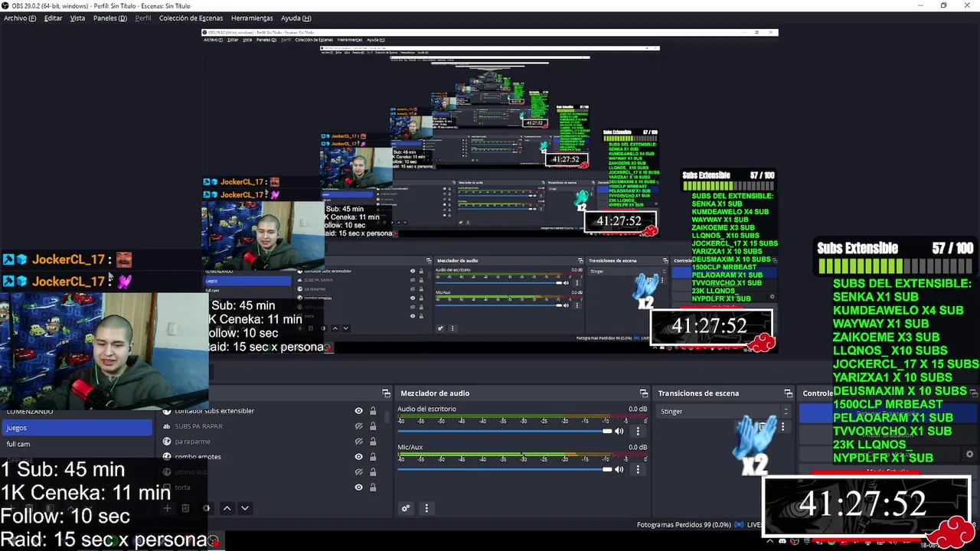Select the pa raparme source
The width and height of the screenshot is (980, 551).
pyautogui.click(x=192, y=442)
